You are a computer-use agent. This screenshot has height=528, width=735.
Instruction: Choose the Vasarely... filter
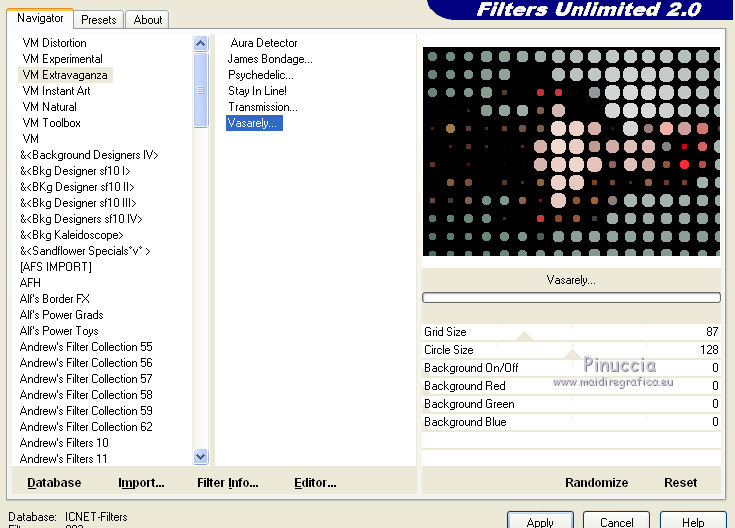tap(254, 123)
